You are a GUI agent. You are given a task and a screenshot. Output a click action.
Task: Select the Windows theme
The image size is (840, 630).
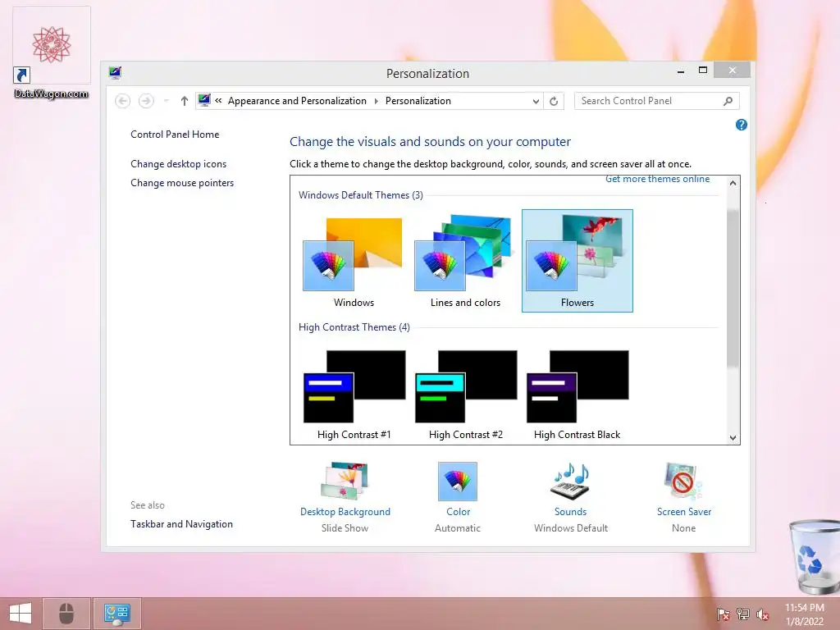[x=354, y=261]
